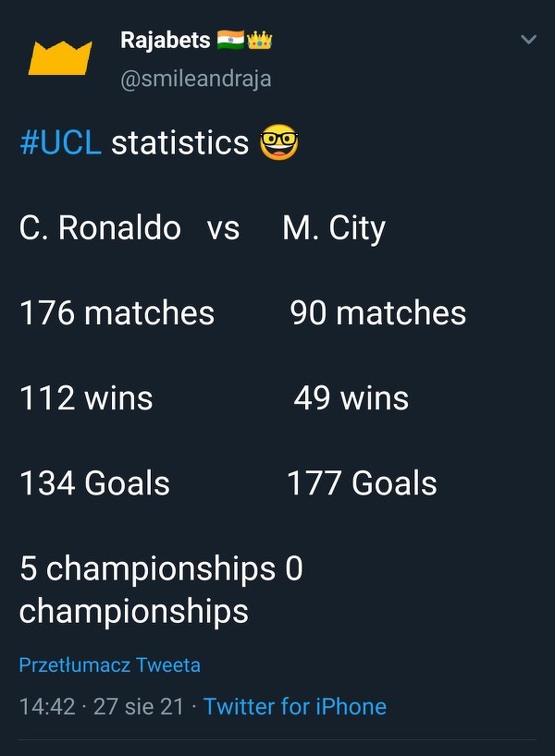Expand the tweet options chevron menu
The image size is (555, 756).
528,40
